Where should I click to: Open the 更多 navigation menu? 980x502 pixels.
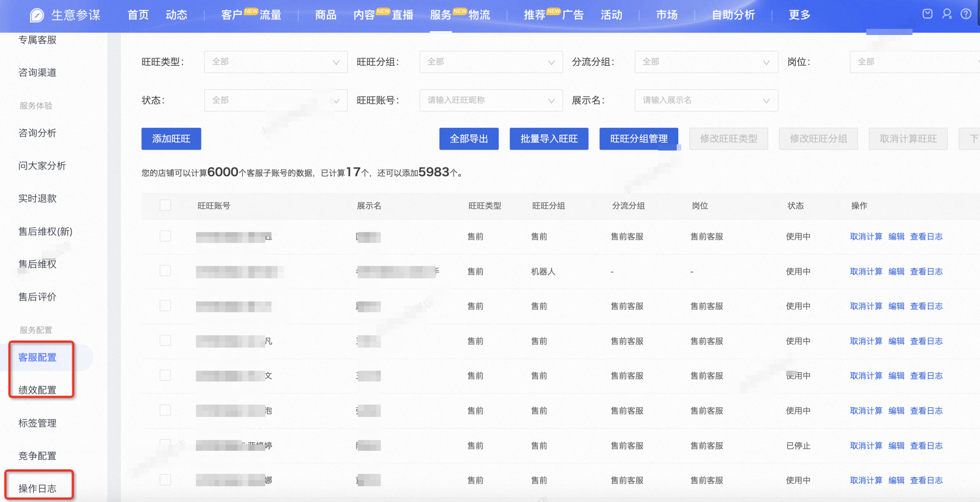(x=800, y=15)
